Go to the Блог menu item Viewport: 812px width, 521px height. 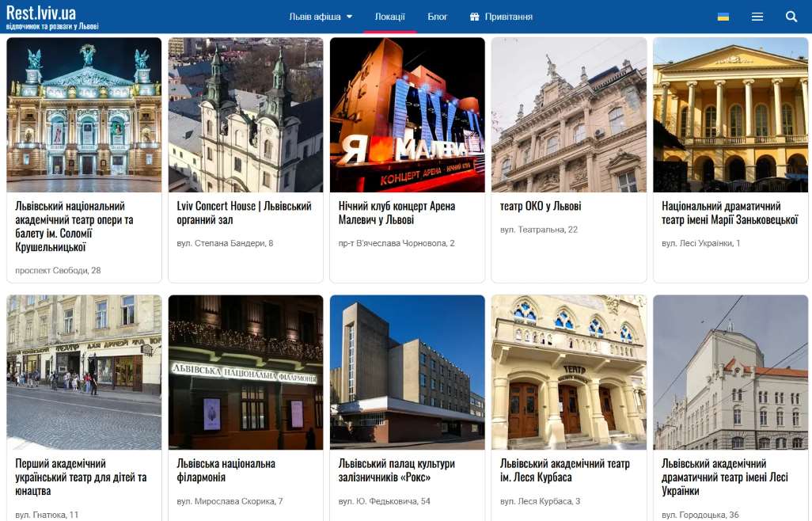[x=437, y=17]
